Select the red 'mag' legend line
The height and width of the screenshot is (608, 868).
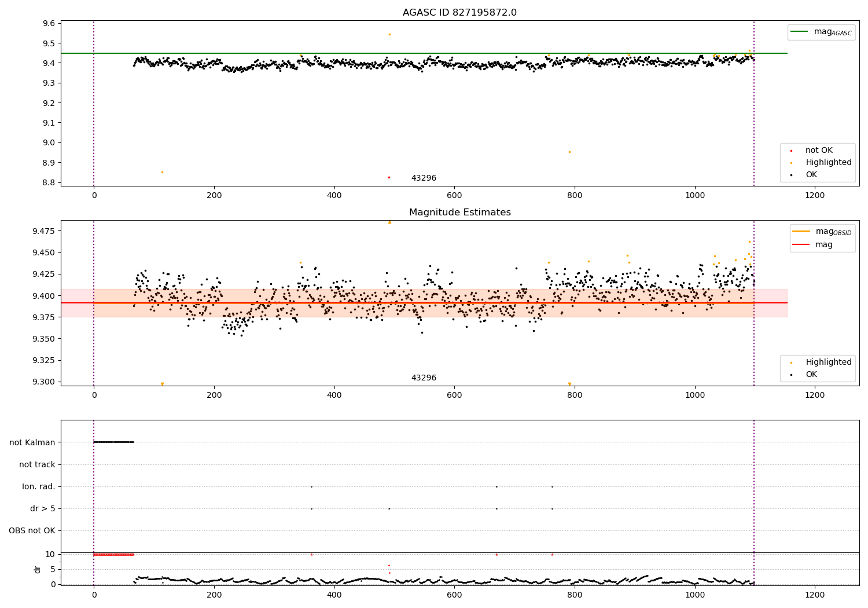click(801, 245)
